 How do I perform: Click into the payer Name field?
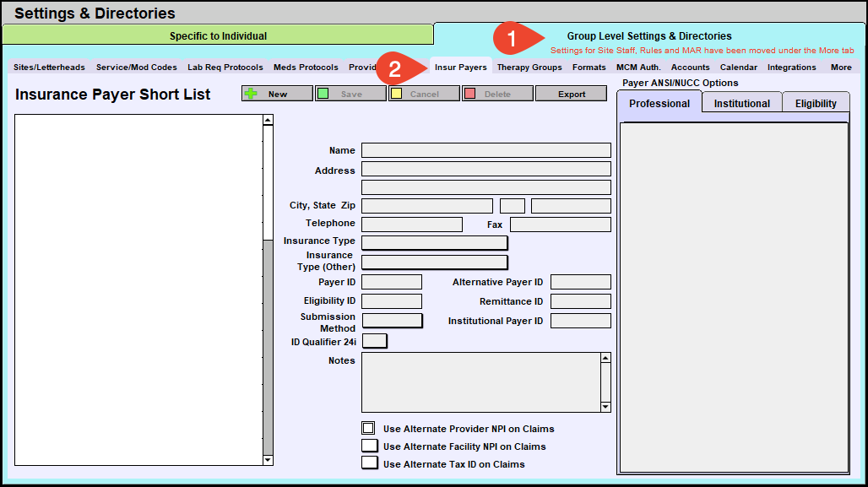486,150
